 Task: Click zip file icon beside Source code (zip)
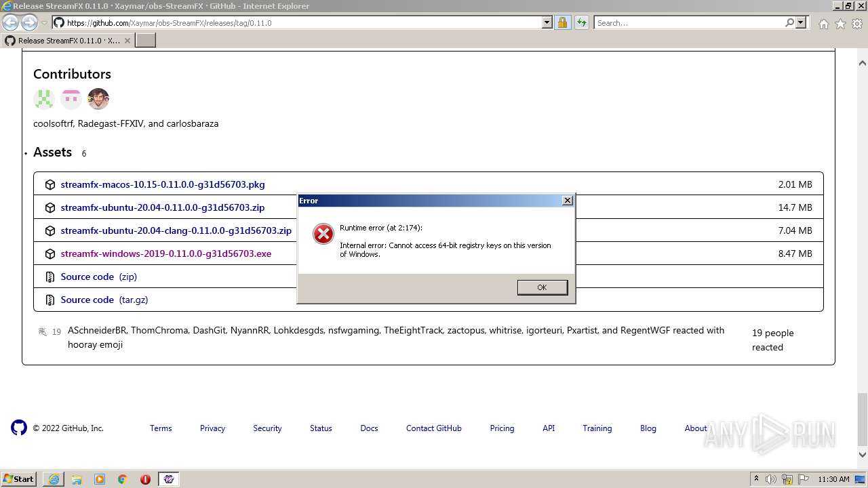point(50,277)
